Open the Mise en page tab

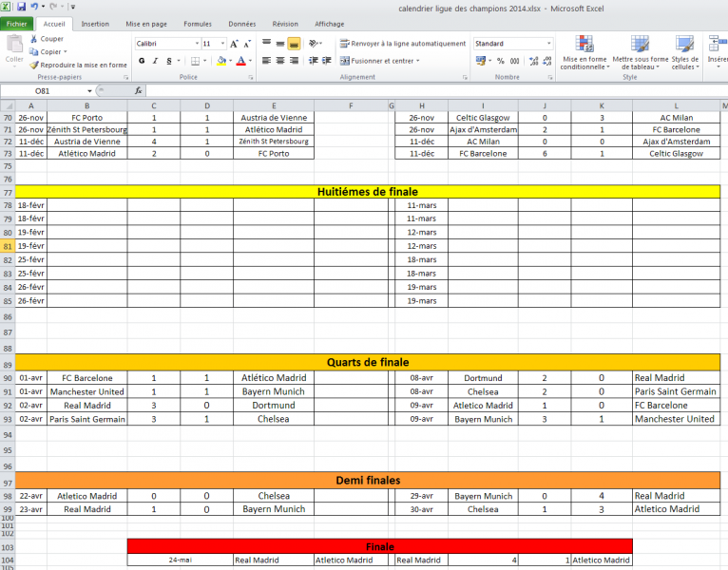pos(146,24)
